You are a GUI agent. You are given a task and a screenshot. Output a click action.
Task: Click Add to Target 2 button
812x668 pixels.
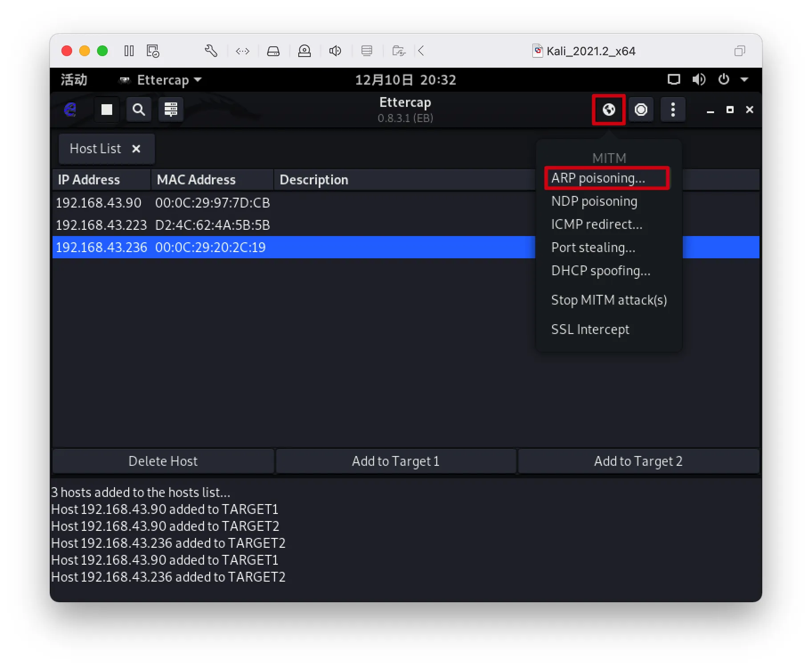pos(638,461)
